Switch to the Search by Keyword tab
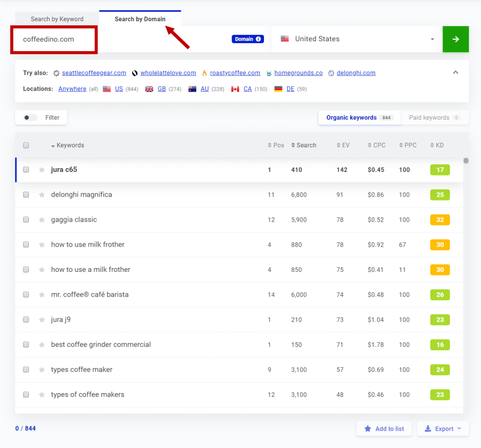Viewport: 481px width, 448px height. click(56, 19)
